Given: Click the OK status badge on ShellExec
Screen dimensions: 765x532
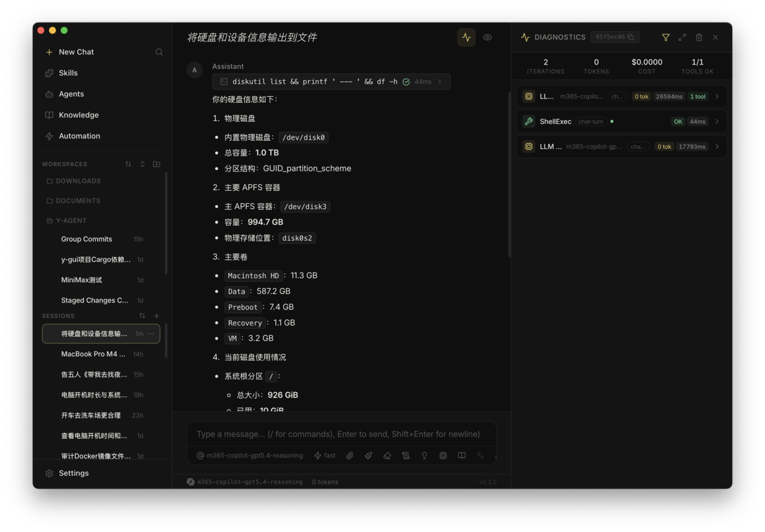Looking at the screenshot, I should point(678,121).
